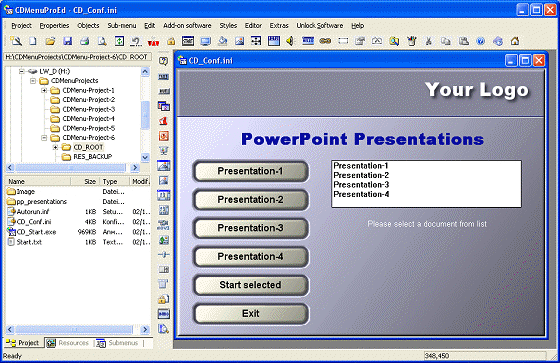
Task: Click the blue monitor screen icon
Action: click(x=205, y=41)
